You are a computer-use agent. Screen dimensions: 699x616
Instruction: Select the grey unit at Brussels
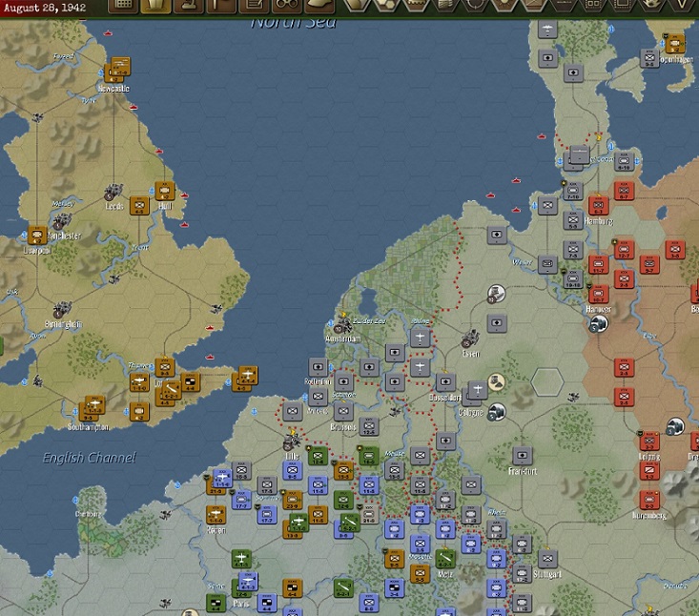(343, 411)
